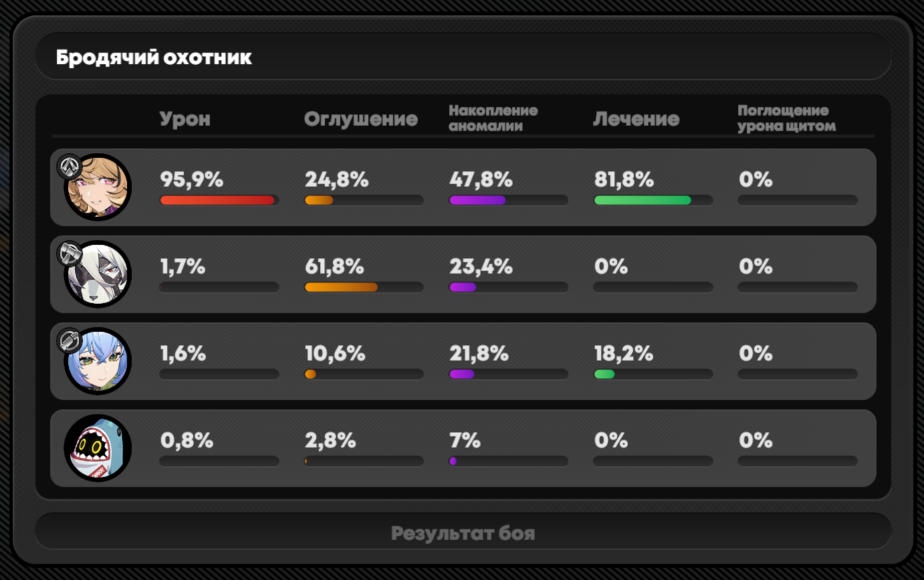Click the purple 47,8% anomaly bar
Image resolution: width=924 pixels, height=580 pixels.
[x=477, y=200]
